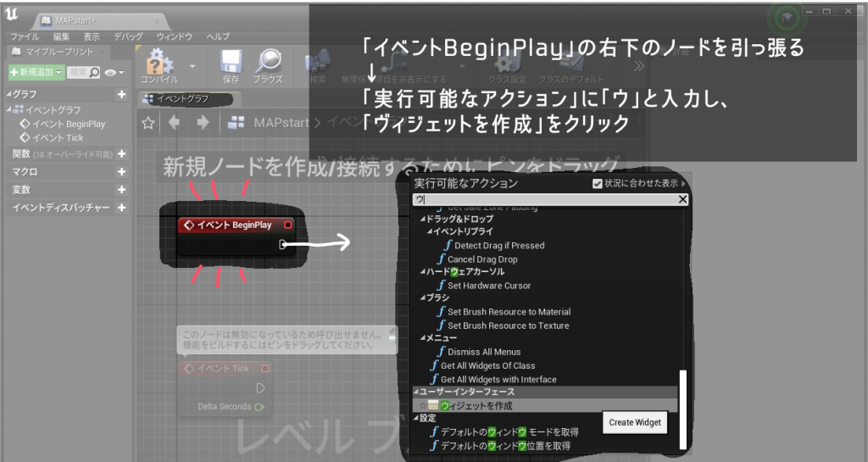Add a new variable with 変数 plus icon
The image size is (868, 462).
click(121, 190)
